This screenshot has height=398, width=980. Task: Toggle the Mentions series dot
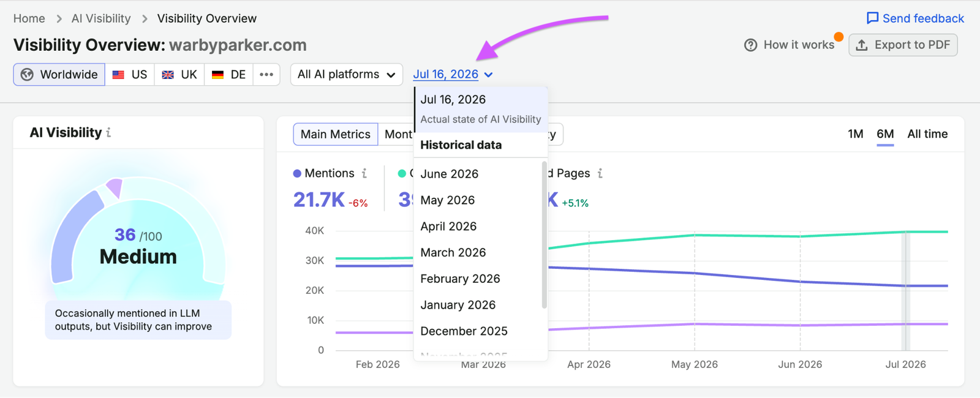pos(297,174)
